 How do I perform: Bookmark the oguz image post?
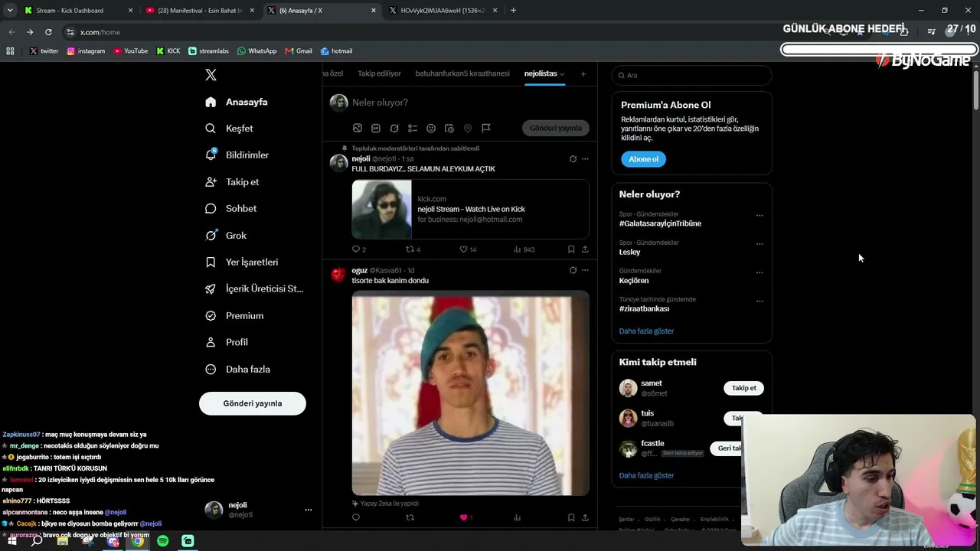(x=571, y=517)
